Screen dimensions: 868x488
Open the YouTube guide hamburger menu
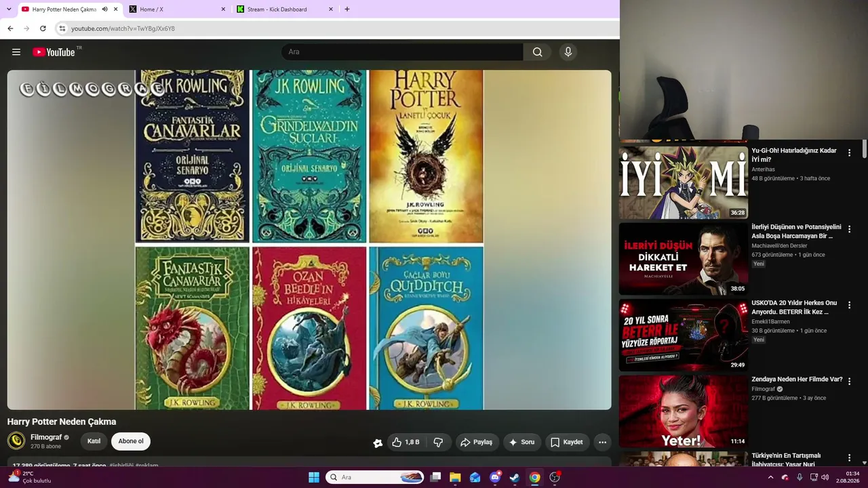16,52
